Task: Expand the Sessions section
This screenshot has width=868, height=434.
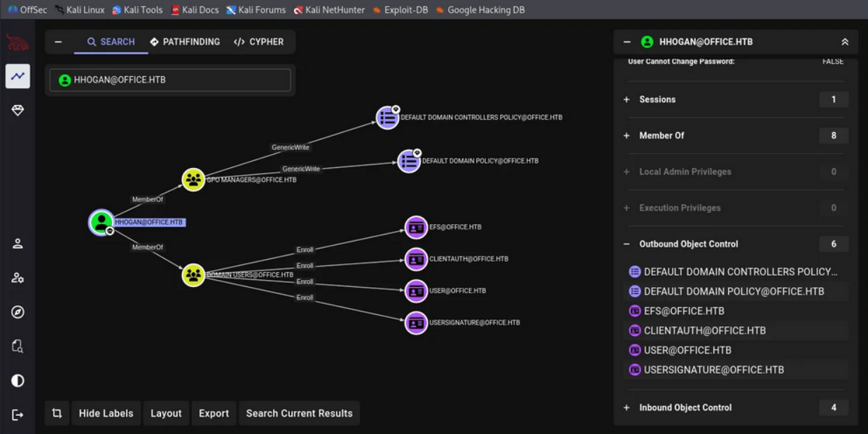Action: 627,99
